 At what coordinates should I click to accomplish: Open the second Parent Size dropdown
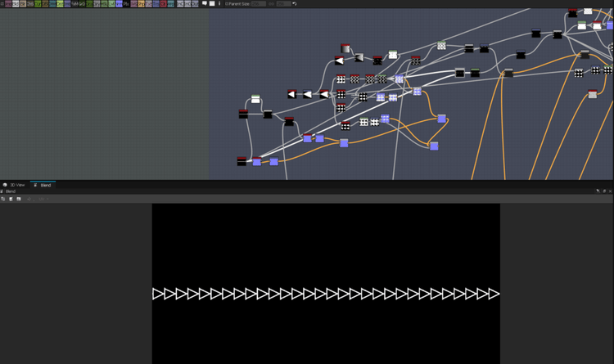click(x=282, y=3)
